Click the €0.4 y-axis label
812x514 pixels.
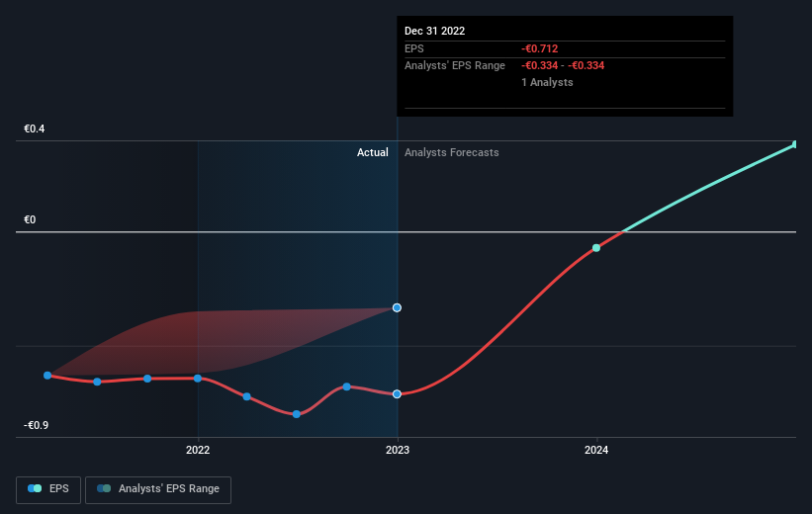(x=35, y=128)
